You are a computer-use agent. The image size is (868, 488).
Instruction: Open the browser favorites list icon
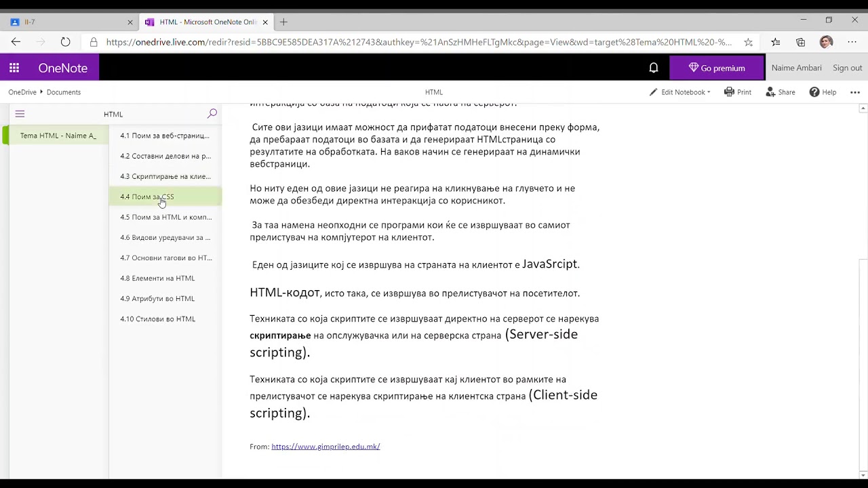pyautogui.click(x=776, y=42)
